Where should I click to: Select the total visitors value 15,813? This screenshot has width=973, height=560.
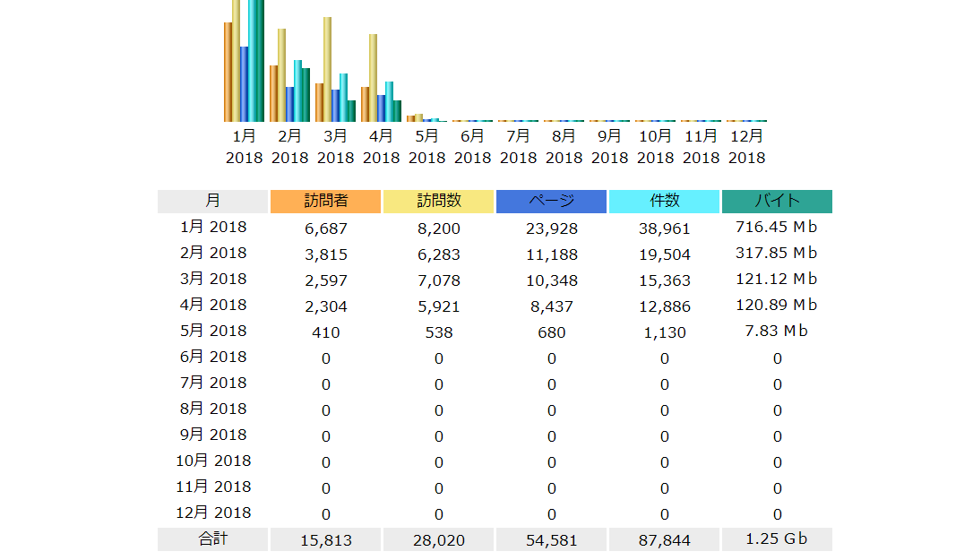[x=325, y=540]
